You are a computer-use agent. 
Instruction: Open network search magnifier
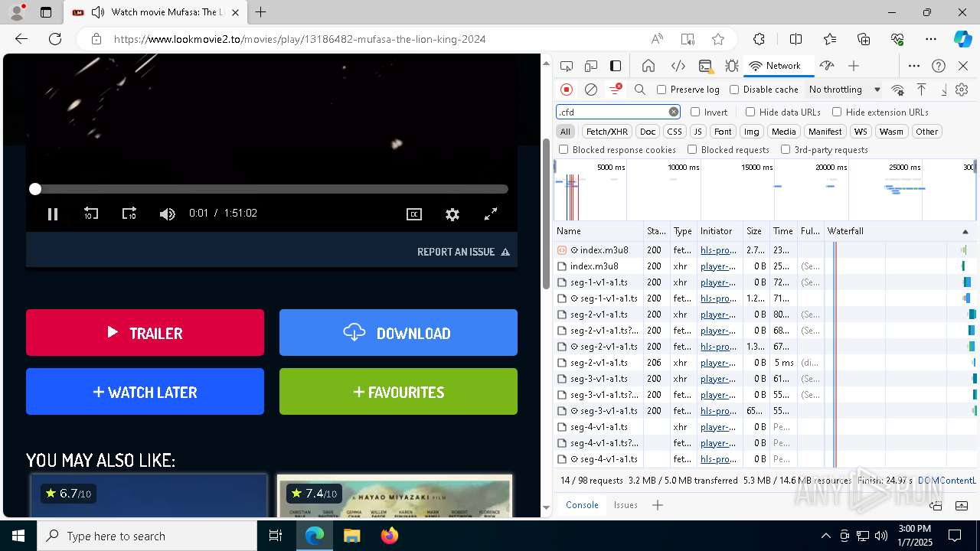[x=640, y=90]
